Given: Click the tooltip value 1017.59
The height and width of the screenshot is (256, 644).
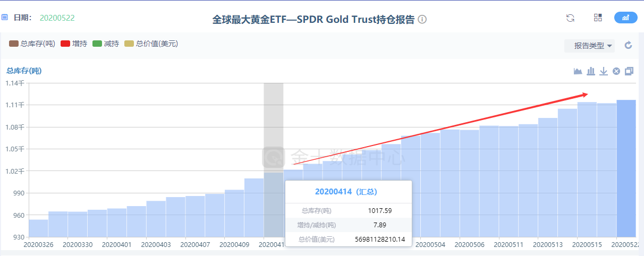Looking at the screenshot, I should pyautogui.click(x=380, y=210).
